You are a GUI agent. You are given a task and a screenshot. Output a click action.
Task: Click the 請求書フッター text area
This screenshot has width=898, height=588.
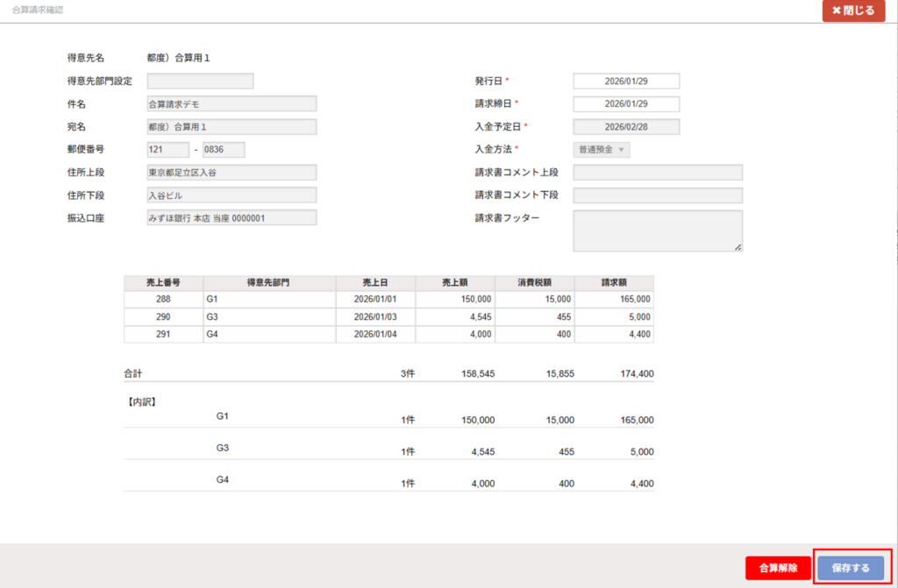658,230
